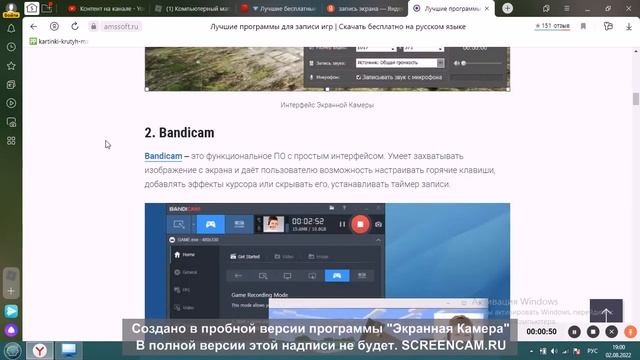Switch to the Компьютерный tab
640x360 pixels.
pos(193,9)
